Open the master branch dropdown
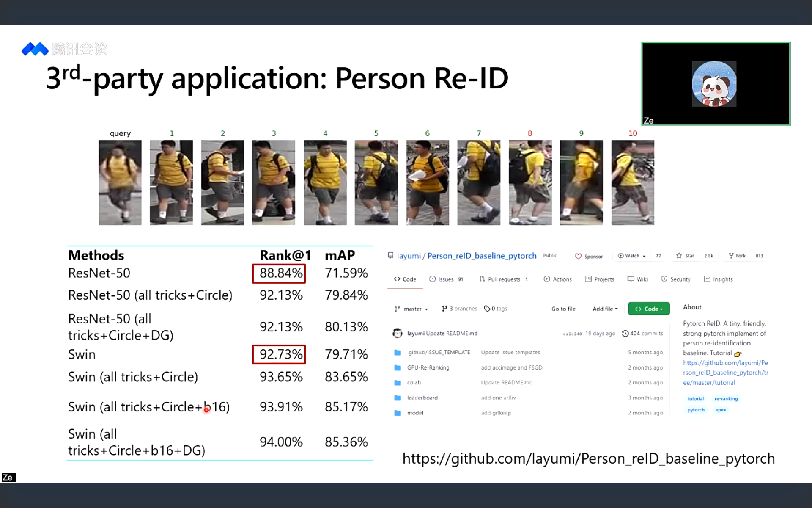Image resolution: width=812 pixels, height=508 pixels. coord(411,309)
